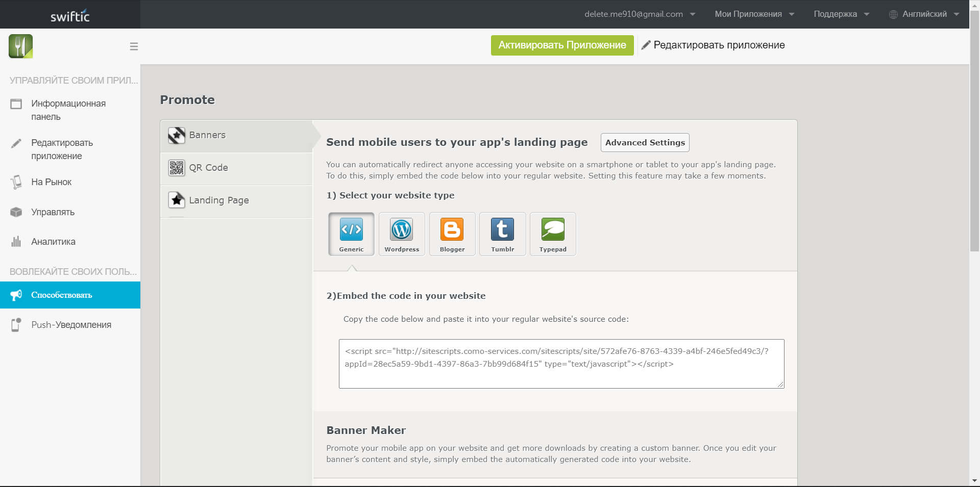Select the Typepad website type icon
Viewport: 980px width, 487px height.
553,234
